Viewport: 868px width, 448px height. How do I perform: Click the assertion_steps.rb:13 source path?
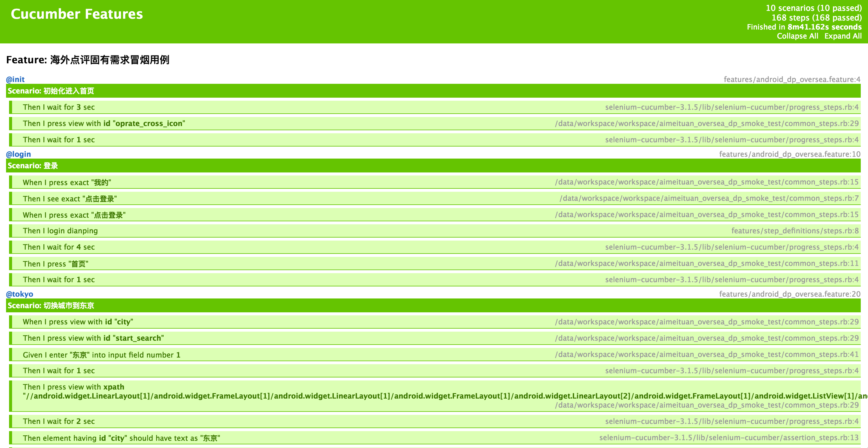[x=729, y=437]
